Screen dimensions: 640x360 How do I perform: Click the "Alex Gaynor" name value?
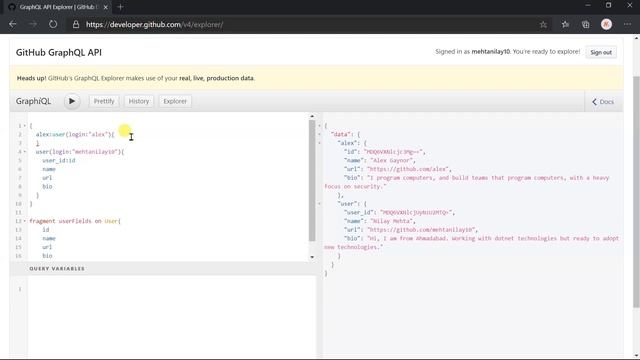[392, 160]
